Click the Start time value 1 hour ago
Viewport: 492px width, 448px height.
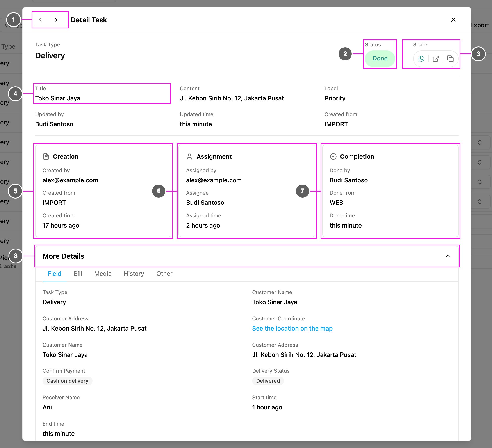coord(267,407)
